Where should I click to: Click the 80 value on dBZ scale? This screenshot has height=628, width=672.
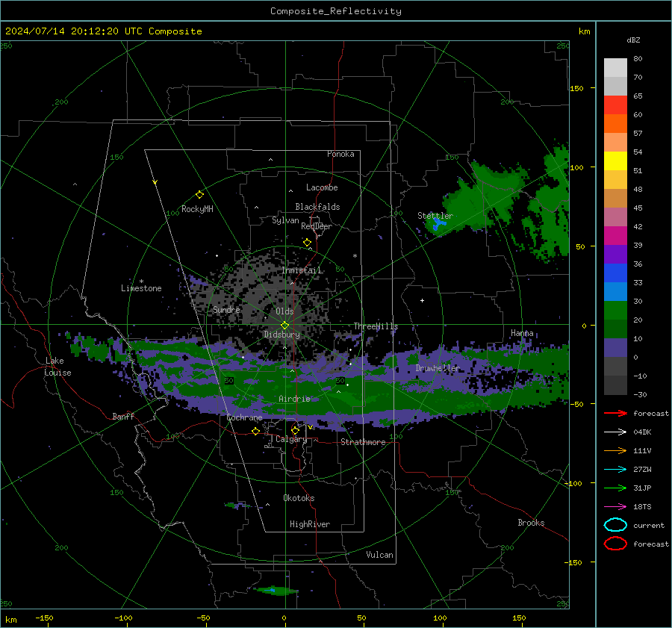click(x=638, y=59)
